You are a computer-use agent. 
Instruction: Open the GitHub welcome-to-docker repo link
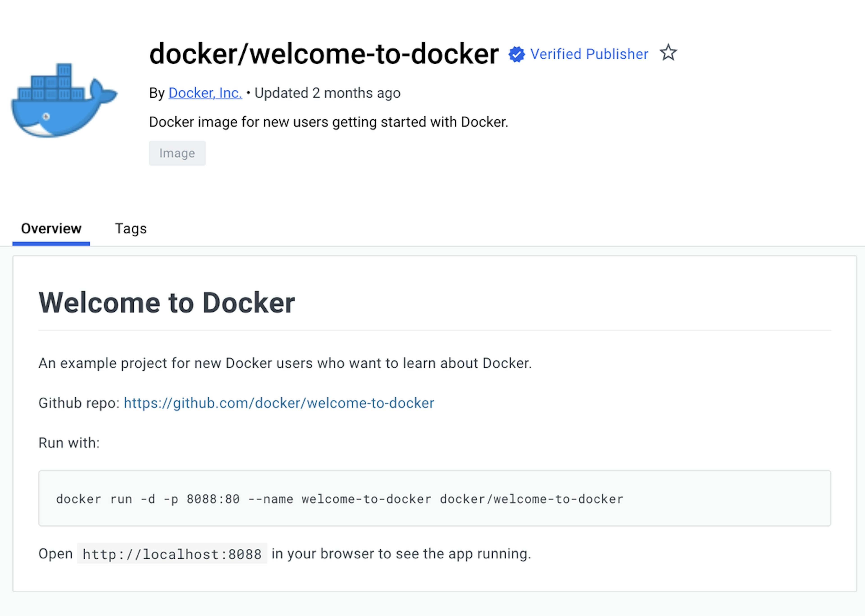(279, 403)
